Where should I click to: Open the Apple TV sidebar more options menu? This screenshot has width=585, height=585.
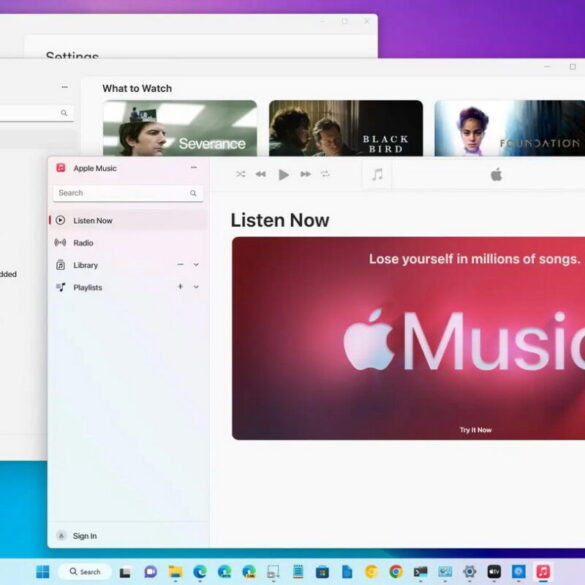coord(65,87)
